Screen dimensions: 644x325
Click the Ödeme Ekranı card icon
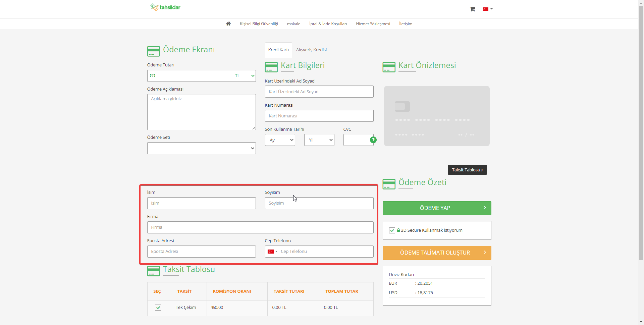click(154, 51)
